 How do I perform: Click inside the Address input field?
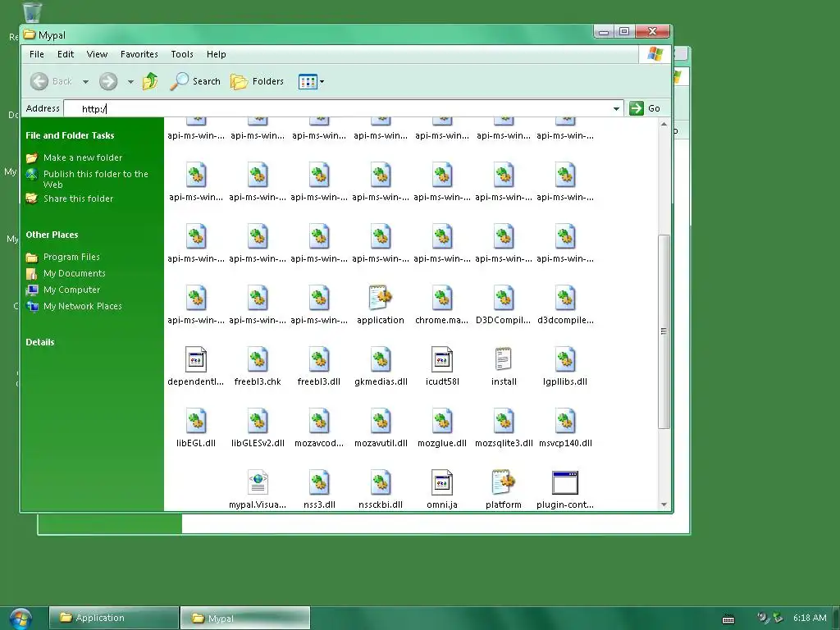coord(337,109)
